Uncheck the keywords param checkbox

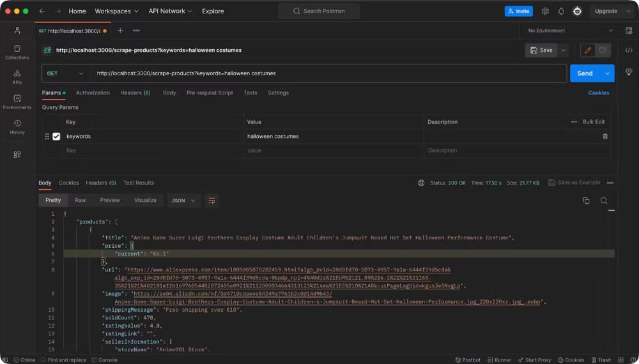coord(56,137)
